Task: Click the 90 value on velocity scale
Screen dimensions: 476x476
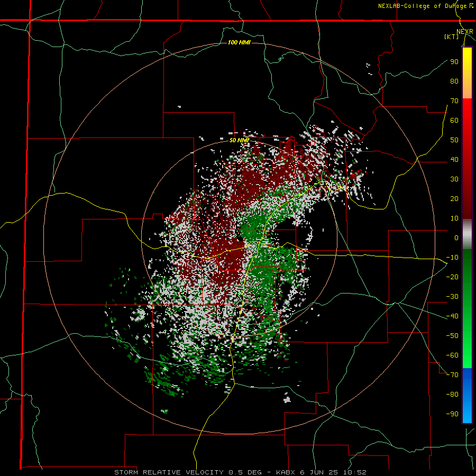Action: click(454, 62)
